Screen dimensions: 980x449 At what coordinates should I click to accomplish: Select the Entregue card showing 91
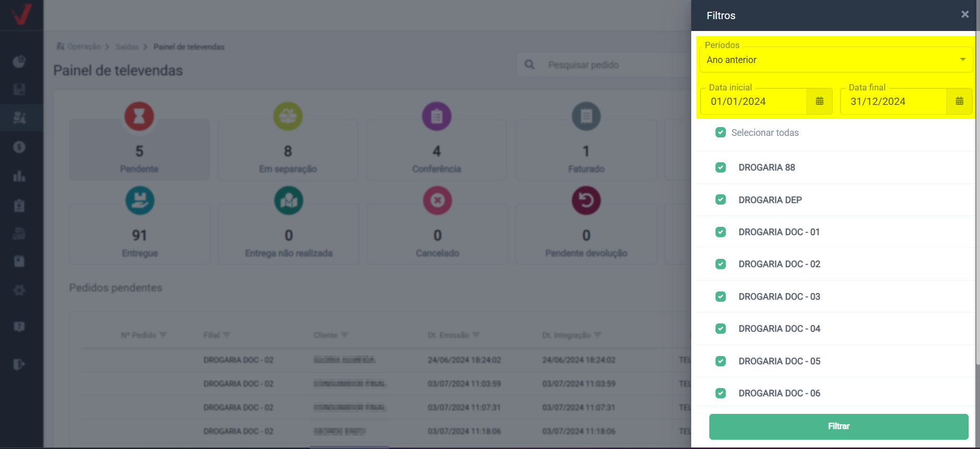(x=139, y=234)
